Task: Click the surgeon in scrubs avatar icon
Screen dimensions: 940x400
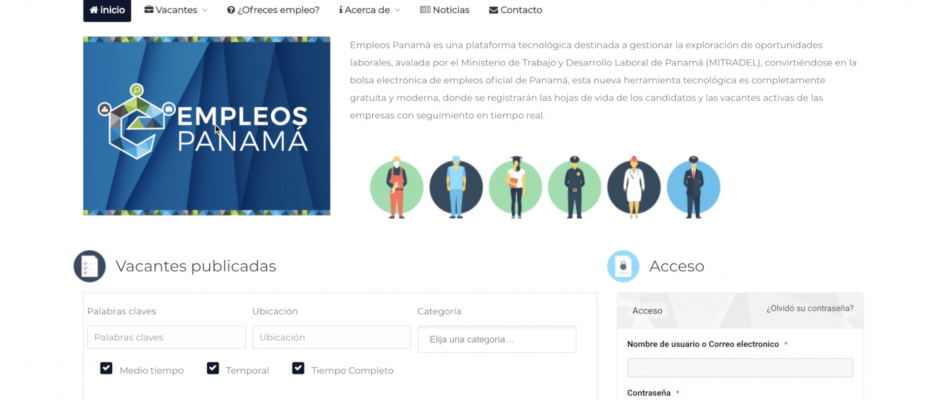Action: [x=456, y=188]
